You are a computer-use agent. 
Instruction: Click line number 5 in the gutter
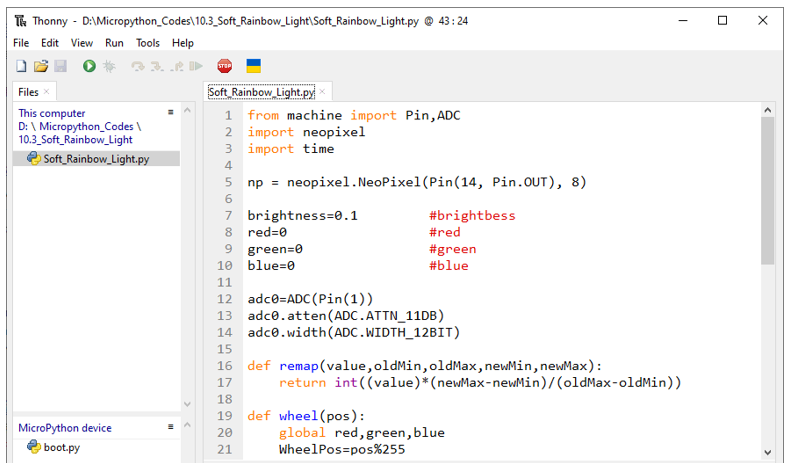pos(228,182)
